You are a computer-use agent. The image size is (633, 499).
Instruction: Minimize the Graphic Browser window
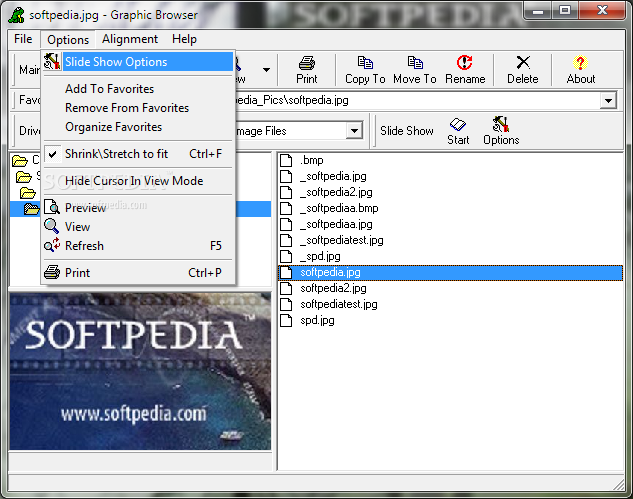pyautogui.click(x=538, y=11)
